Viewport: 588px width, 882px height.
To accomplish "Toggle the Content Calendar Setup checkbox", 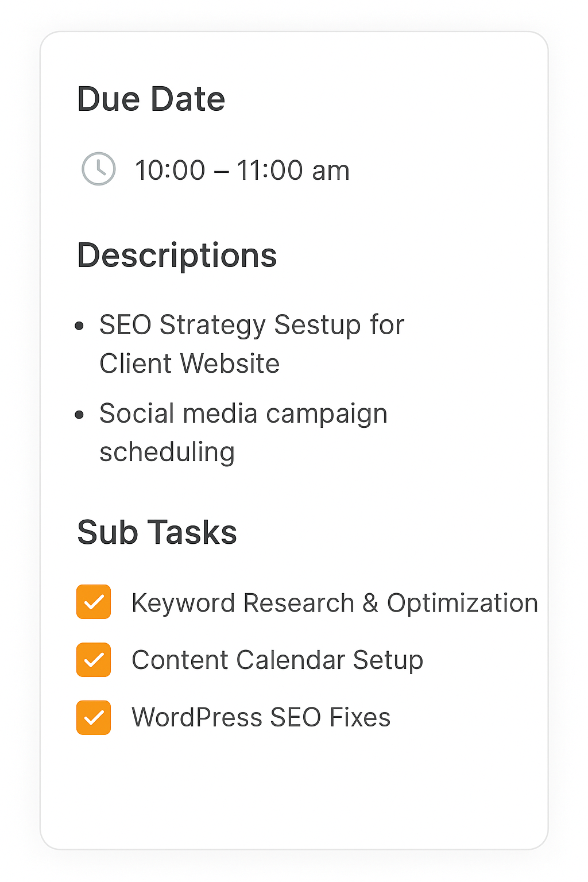I will [94, 660].
